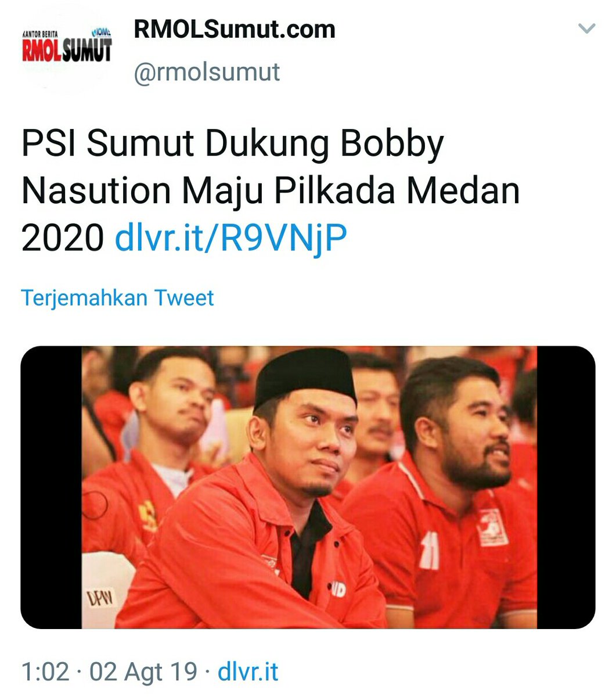Open the RMOL Sumut profile avatar

click(66, 51)
